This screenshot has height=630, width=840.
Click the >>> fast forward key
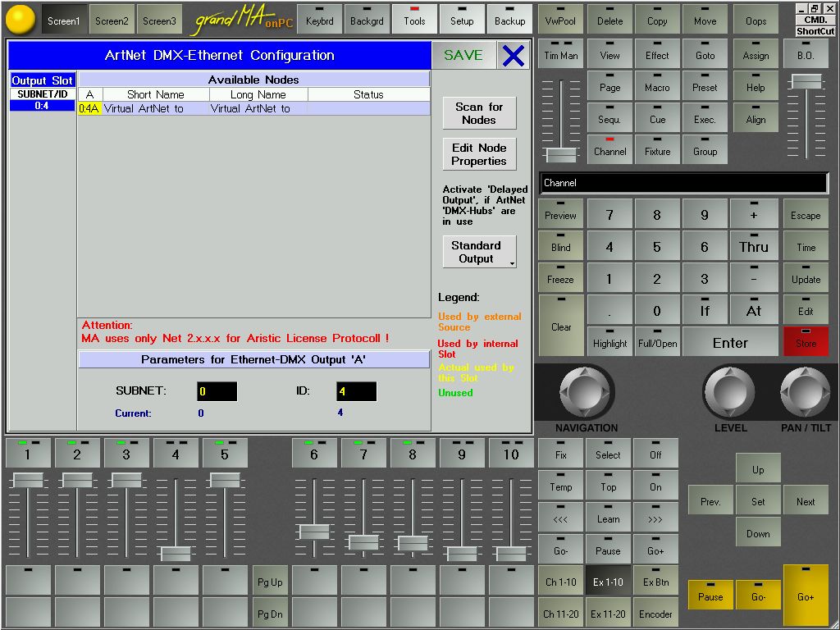pyautogui.click(x=655, y=518)
